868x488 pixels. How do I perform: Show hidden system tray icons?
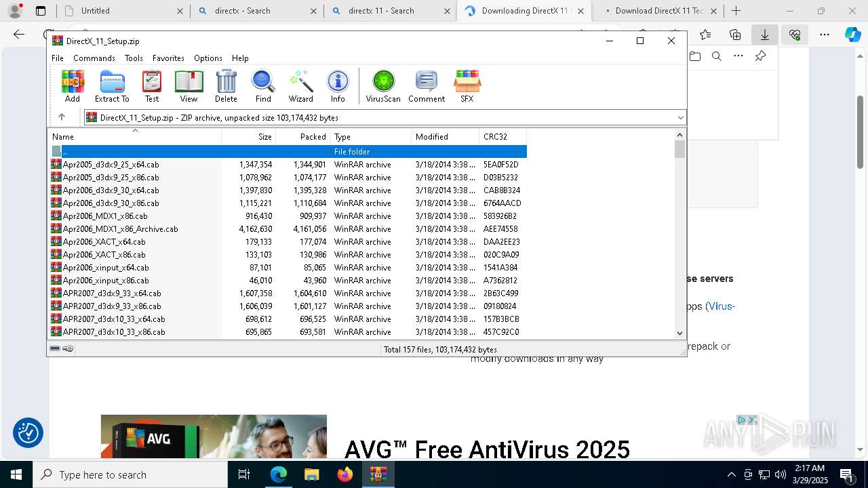[731, 474]
